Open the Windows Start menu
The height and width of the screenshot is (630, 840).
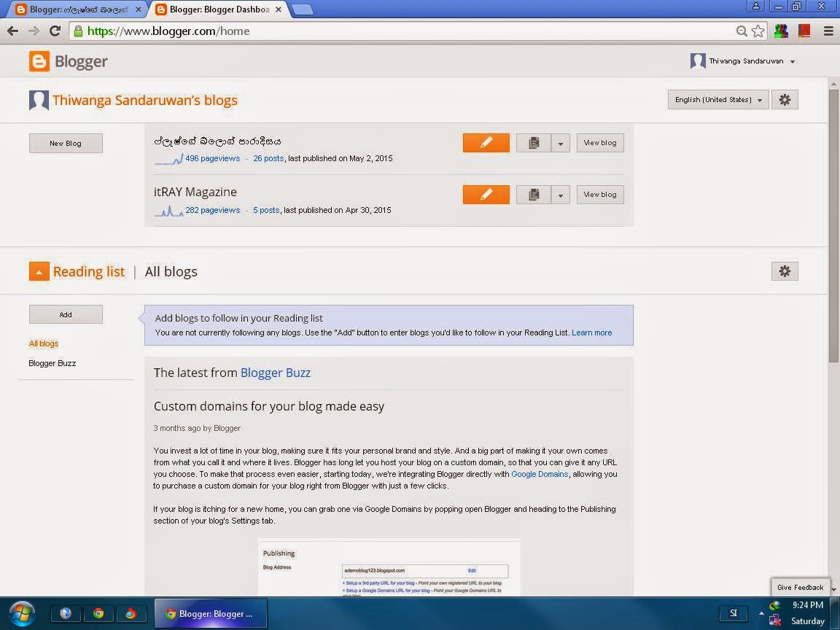[21, 613]
